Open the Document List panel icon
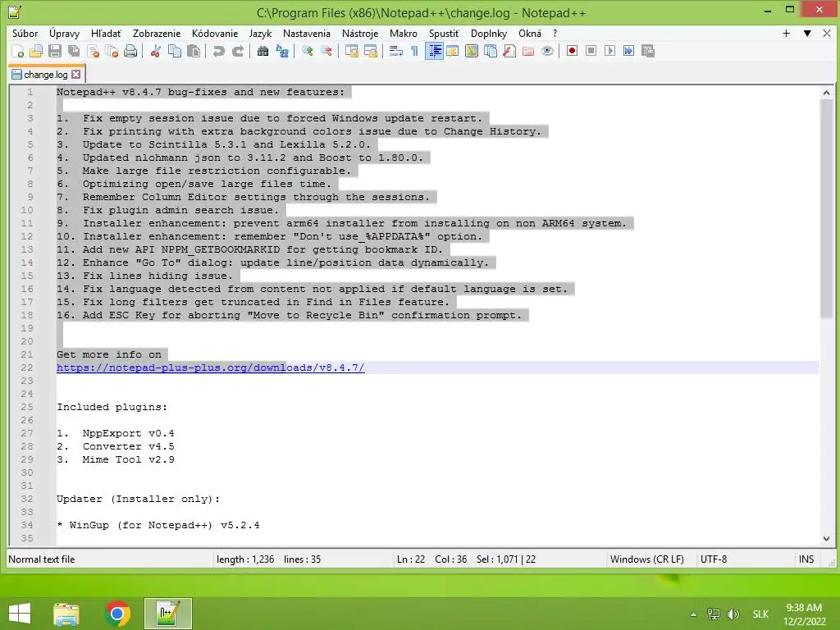 (x=491, y=51)
